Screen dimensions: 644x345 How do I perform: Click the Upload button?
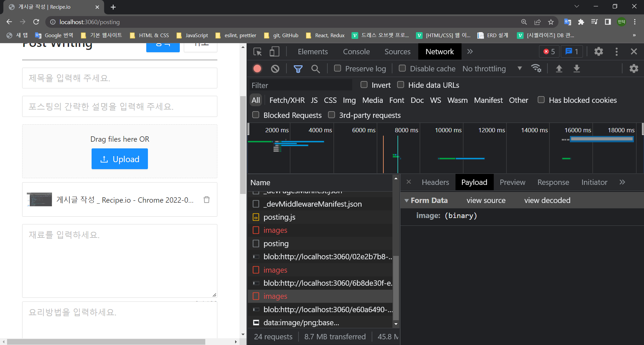[x=120, y=159]
